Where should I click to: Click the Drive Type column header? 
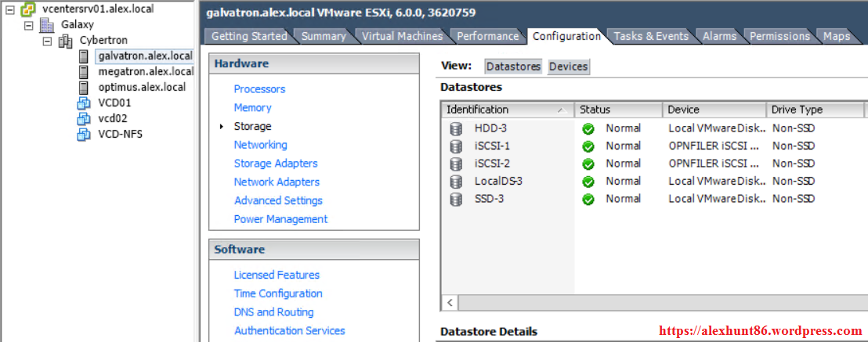click(815, 110)
